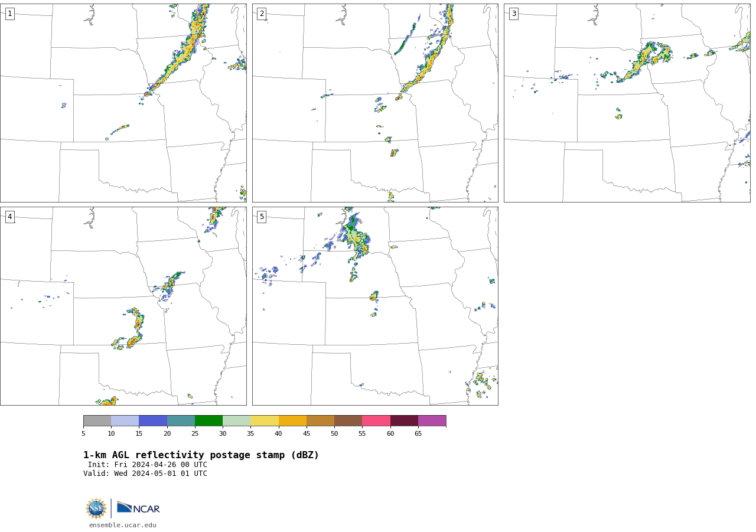Select the brown 50-55 dBZ swatch

click(x=348, y=421)
